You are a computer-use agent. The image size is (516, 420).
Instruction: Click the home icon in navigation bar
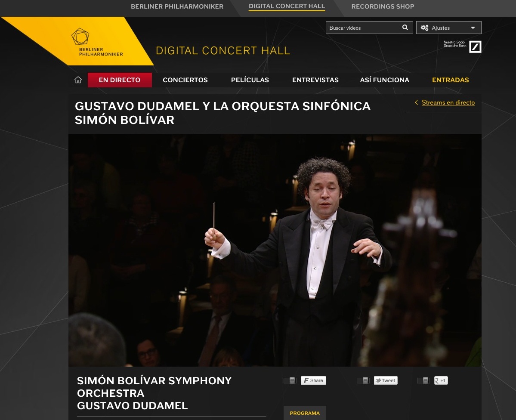pos(78,80)
